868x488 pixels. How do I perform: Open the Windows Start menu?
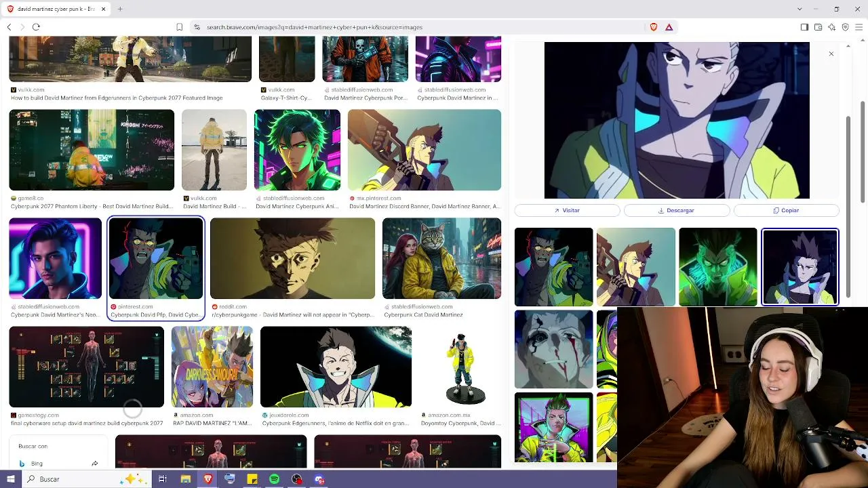point(10,479)
